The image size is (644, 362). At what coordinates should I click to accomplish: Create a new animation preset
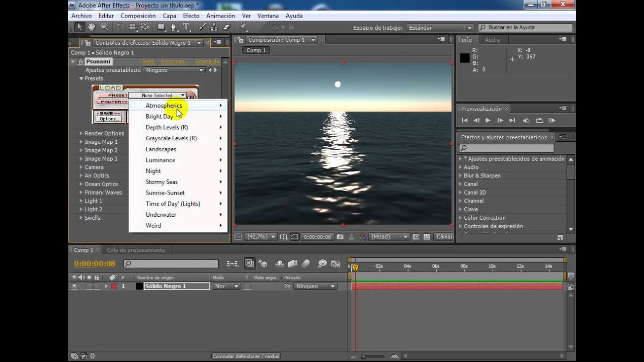pos(560,237)
